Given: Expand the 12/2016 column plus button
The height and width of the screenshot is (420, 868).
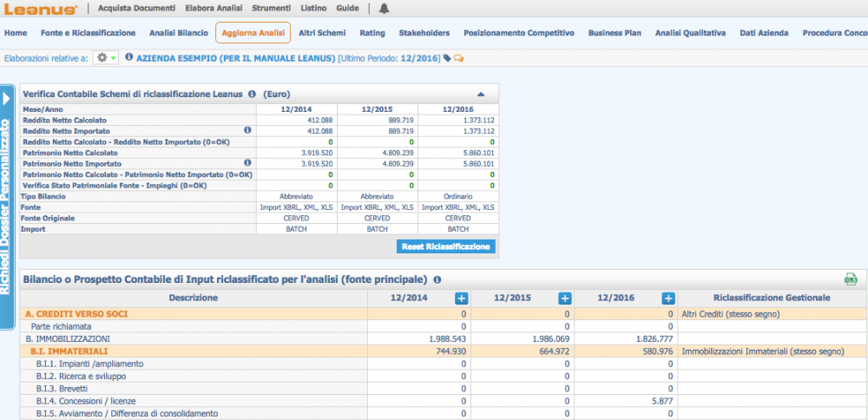Looking at the screenshot, I should tap(668, 299).
